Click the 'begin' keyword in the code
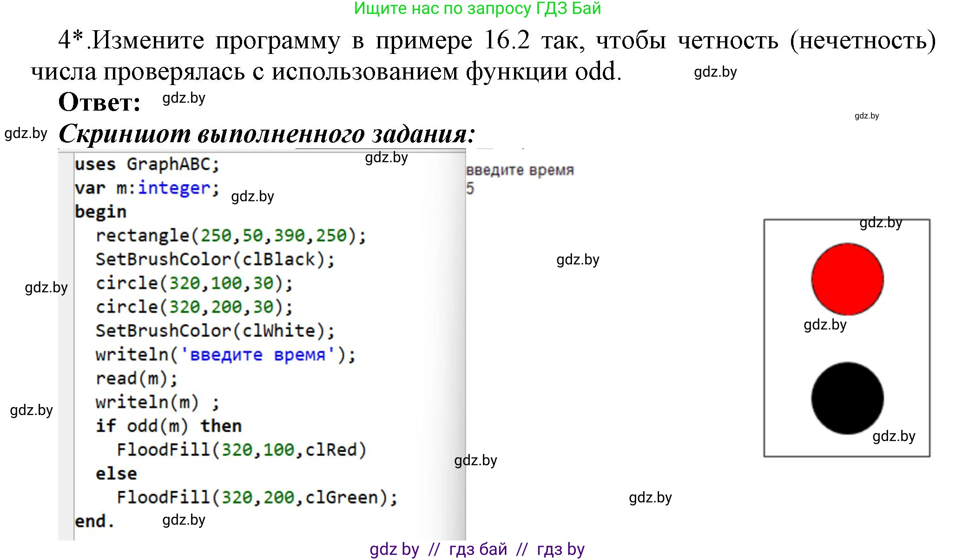The image size is (956, 560). pyautogui.click(x=100, y=212)
